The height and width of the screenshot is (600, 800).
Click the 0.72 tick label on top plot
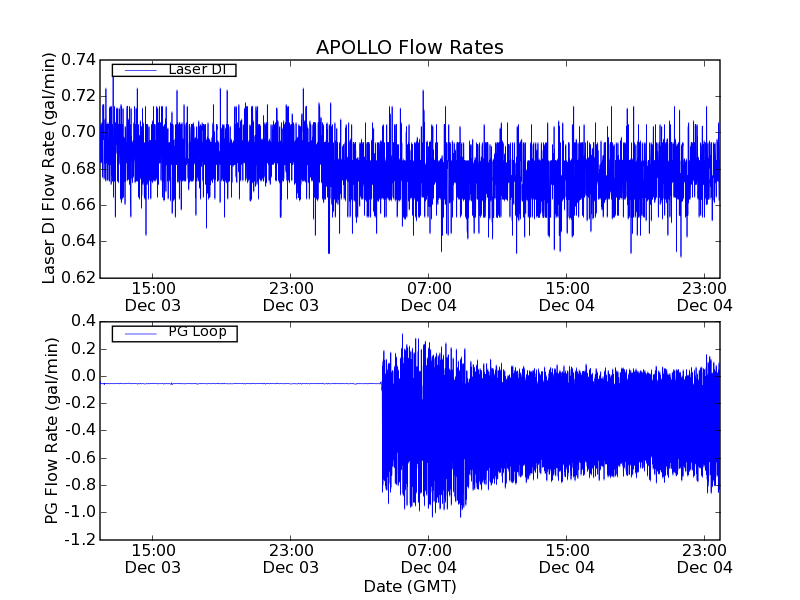79,96
